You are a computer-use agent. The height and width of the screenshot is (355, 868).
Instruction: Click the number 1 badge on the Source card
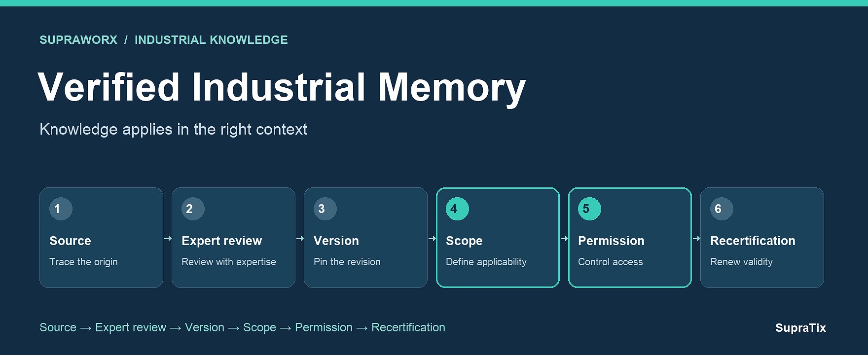(x=61, y=209)
